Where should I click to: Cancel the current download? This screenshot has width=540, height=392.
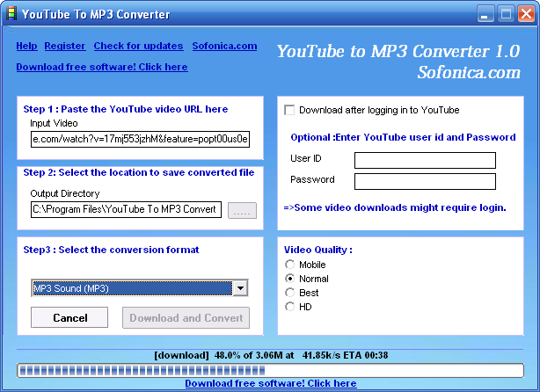[x=69, y=317]
